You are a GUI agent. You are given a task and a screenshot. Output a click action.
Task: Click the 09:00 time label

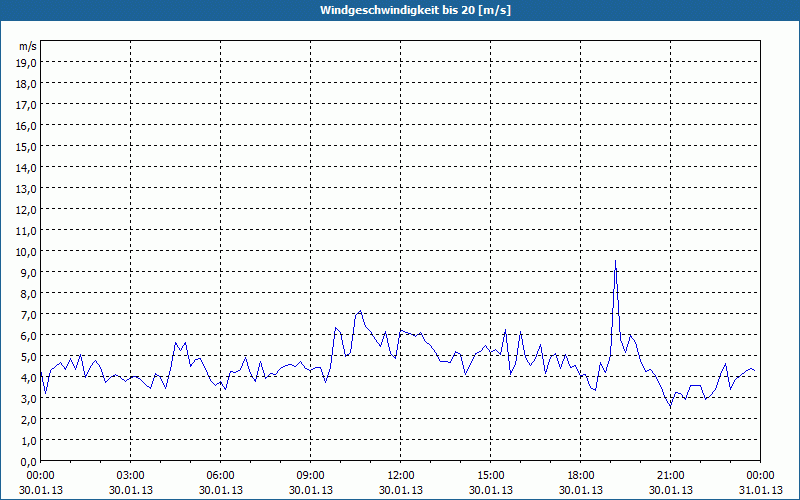click(x=311, y=476)
